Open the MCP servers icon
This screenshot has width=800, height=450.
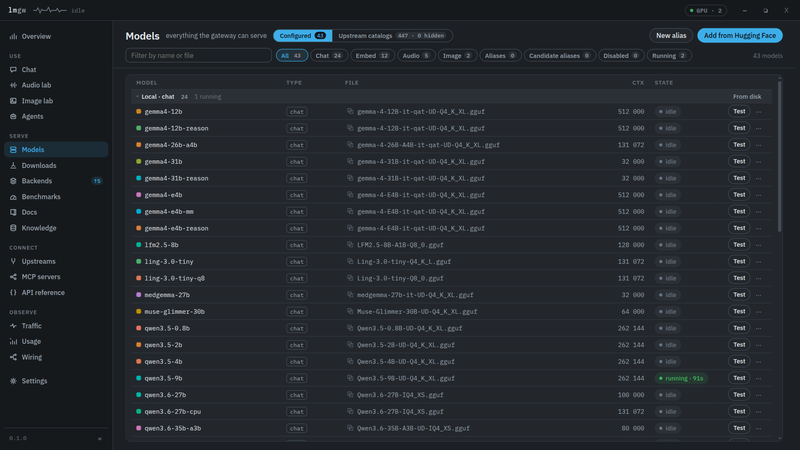click(x=13, y=277)
